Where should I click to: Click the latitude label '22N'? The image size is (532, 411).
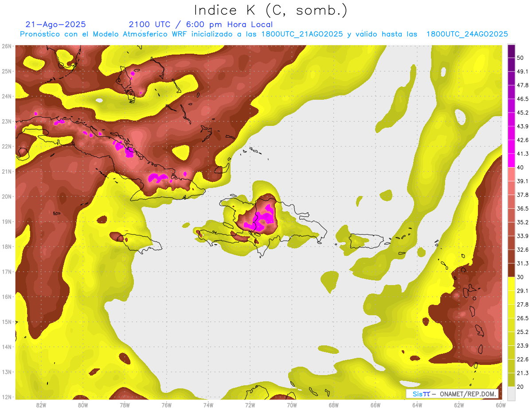7,146
